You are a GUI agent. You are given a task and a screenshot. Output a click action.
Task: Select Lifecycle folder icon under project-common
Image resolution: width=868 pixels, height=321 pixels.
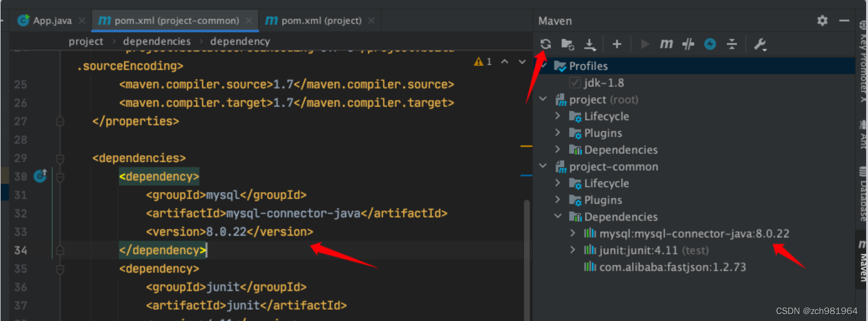click(575, 183)
